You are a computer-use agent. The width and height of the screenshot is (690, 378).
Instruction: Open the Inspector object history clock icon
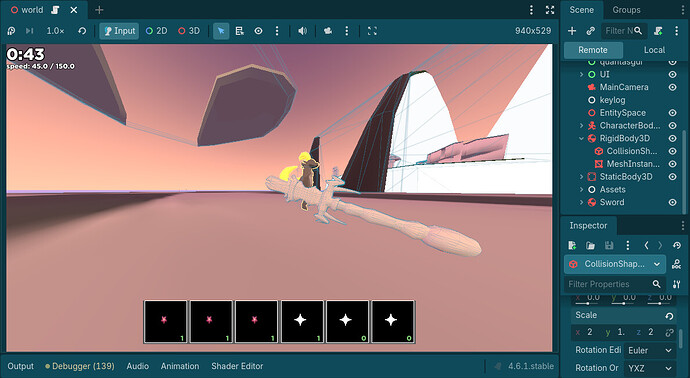coord(677,245)
